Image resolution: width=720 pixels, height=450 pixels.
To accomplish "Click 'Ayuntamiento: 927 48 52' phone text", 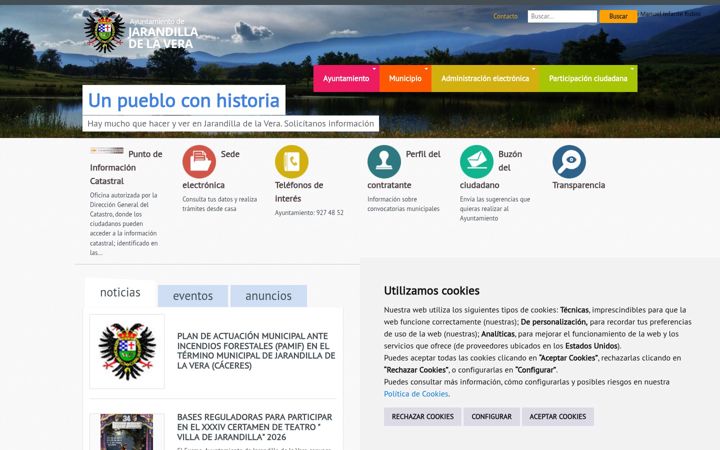I will coord(309,213).
